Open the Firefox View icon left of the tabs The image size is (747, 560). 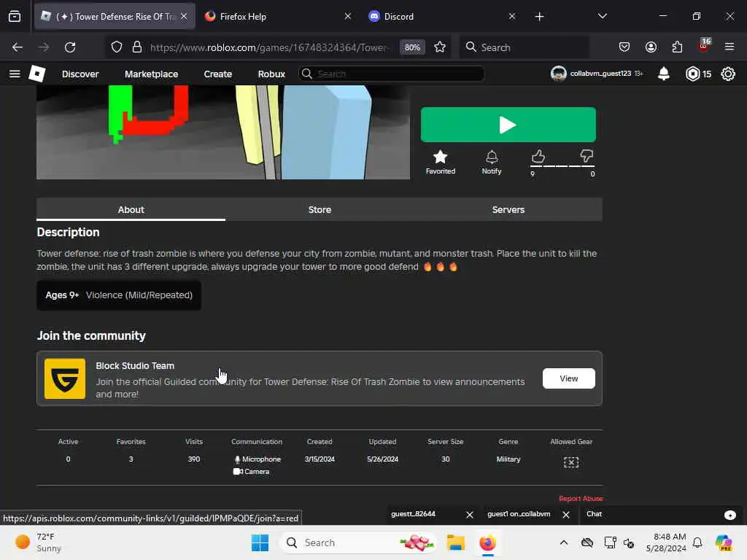coord(15,16)
